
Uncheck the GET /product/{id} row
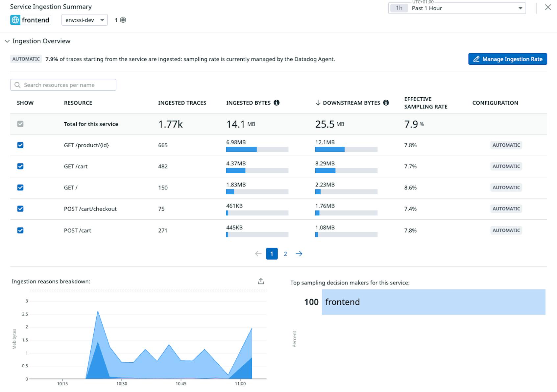click(x=20, y=145)
